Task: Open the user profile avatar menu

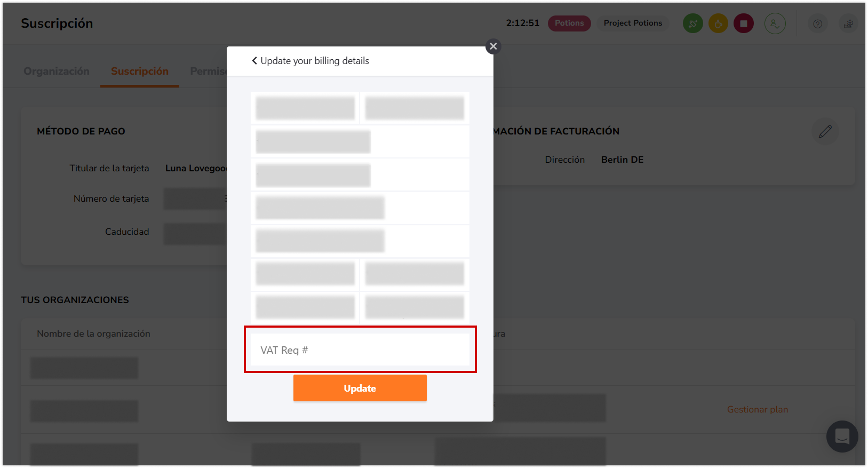Action: 775,23
